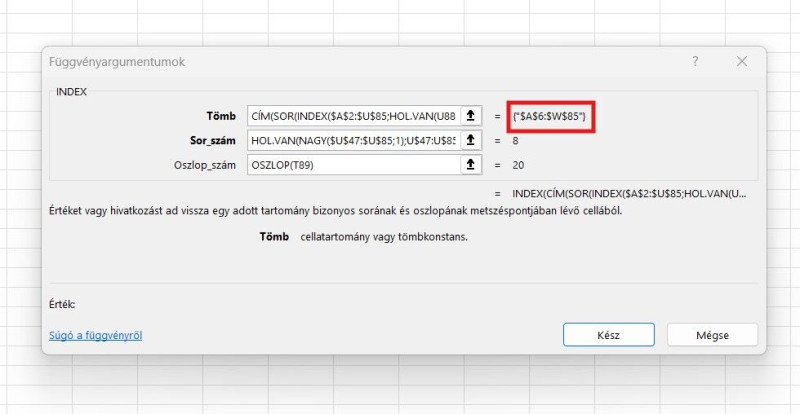The width and height of the screenshot is (800, 414).
Task: Click the Oszlop_szám range selector arrow icon
Action: click(471, 165)
